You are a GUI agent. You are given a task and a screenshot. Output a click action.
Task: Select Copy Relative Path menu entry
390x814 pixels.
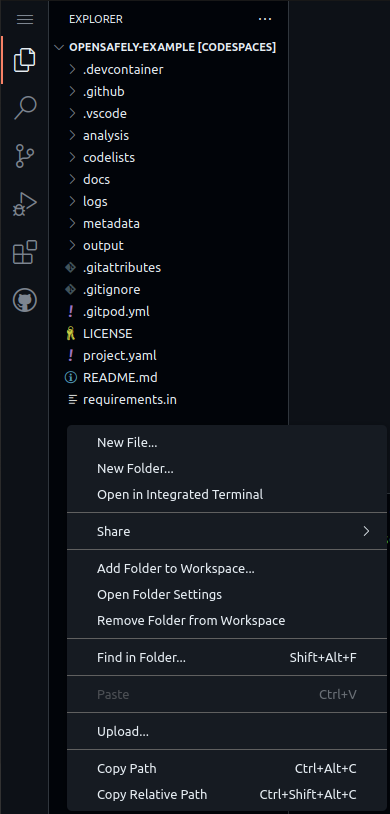[227, 794]
